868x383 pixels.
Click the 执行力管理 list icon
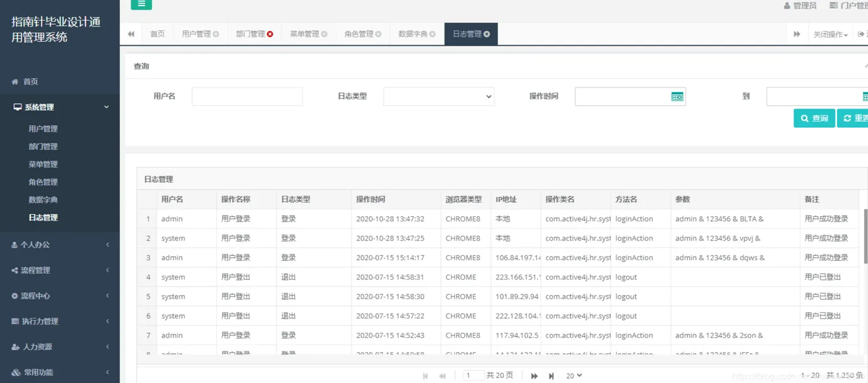[x=15, y=322]
